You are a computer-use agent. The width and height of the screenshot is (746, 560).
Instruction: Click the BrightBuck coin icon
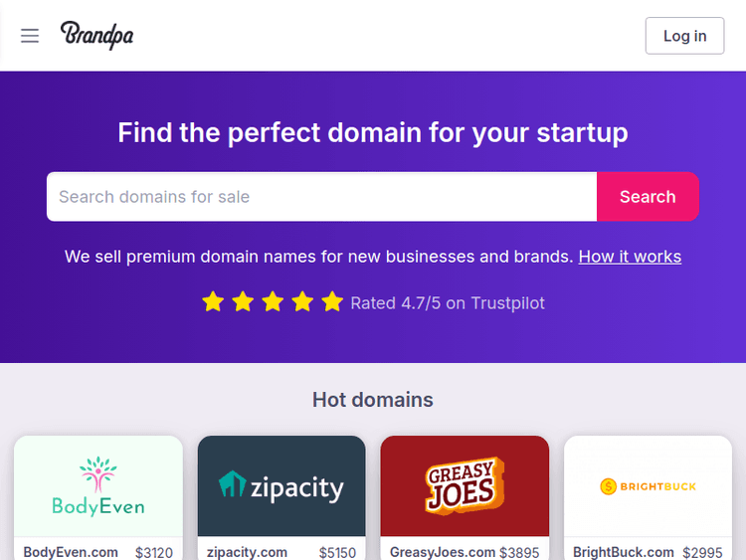(x=608, y=486)
